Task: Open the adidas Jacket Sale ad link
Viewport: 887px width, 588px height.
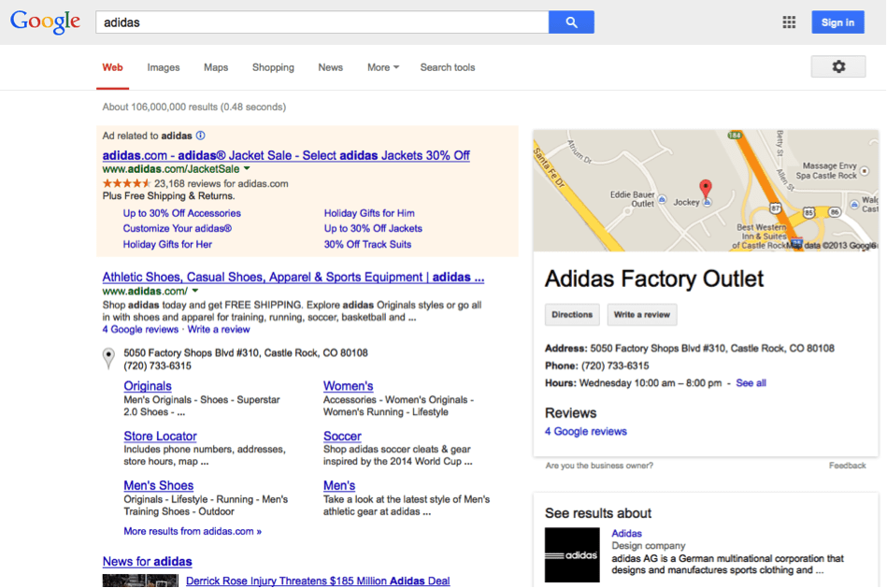Action: point(286,155)
